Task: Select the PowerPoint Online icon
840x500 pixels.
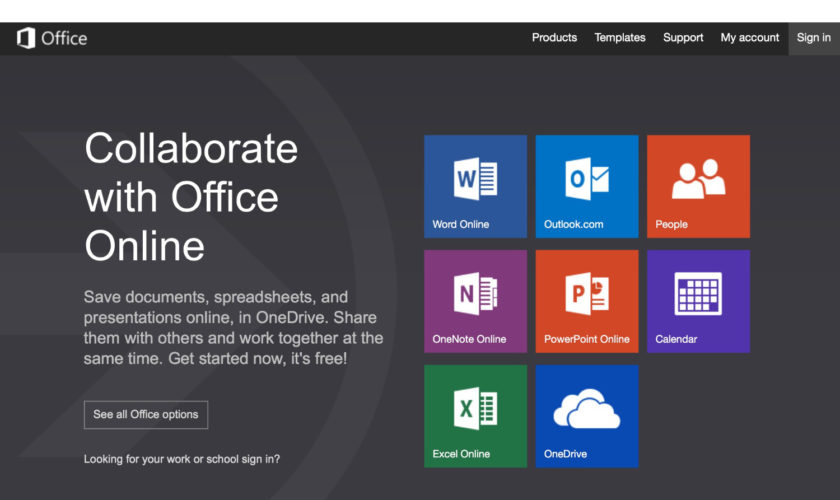Action: tap(586, 294)
